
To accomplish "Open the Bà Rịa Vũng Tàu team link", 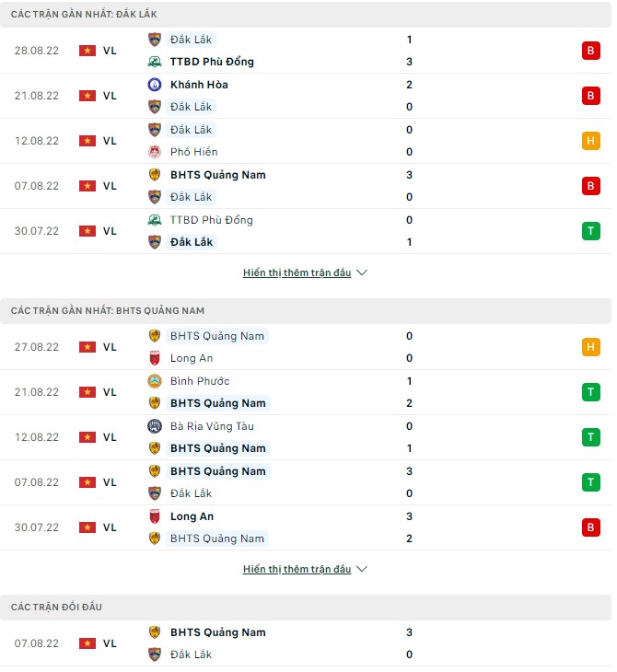I will 212,426.
